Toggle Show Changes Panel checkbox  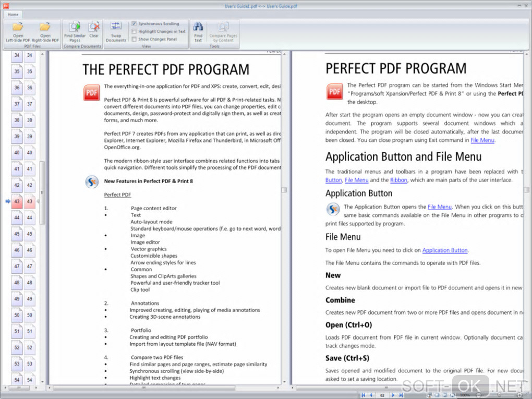[134, 39]
